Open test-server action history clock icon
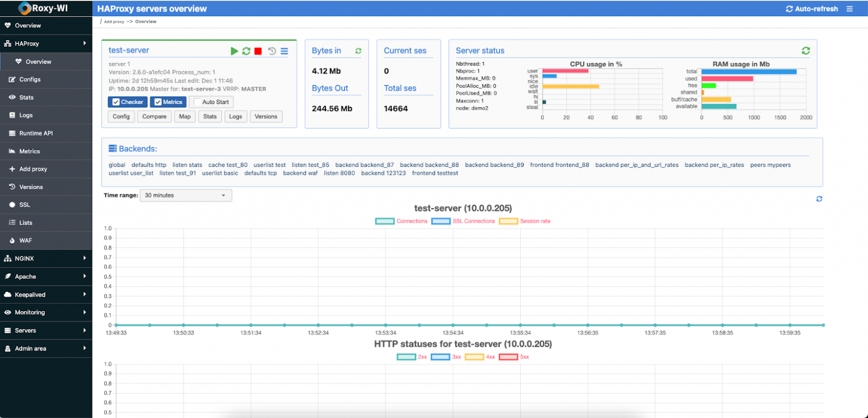This screenshot has height=418, width=868. pos(272,51)
